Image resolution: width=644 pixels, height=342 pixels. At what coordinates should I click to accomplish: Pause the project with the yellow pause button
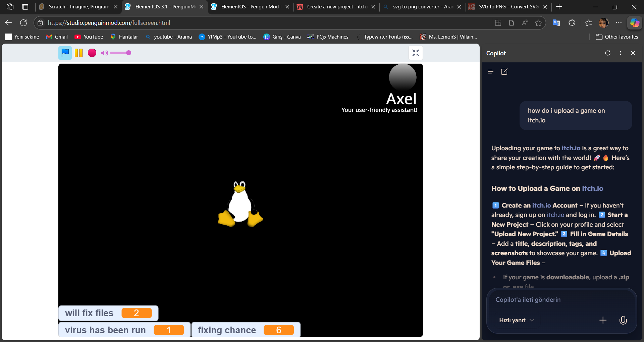(x=78, y=53)
